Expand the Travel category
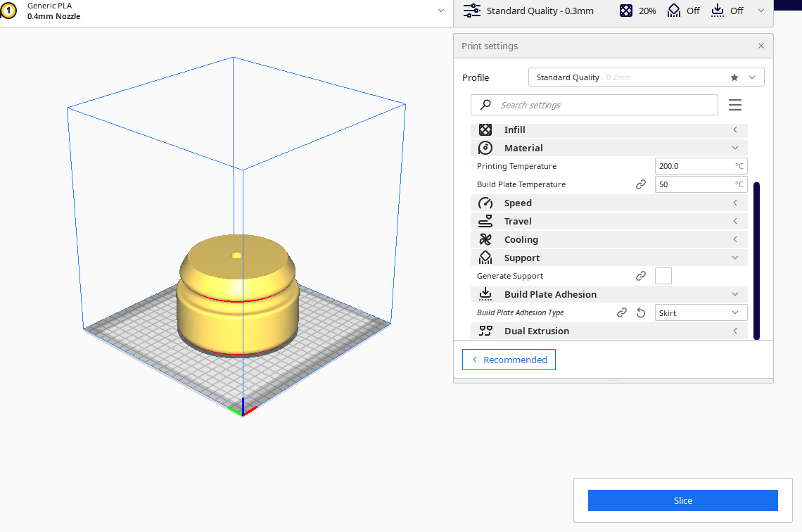 pos(609,222)
